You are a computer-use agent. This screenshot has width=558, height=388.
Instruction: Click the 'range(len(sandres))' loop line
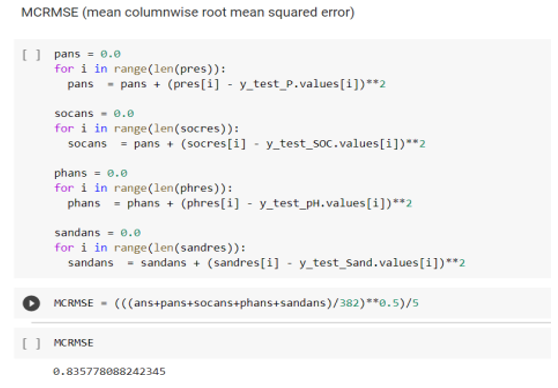point(150,247)
